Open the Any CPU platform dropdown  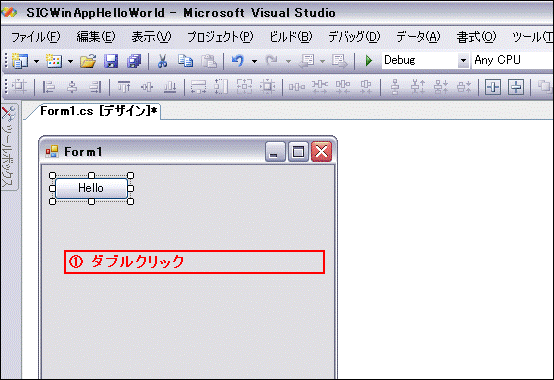(513, 60)
